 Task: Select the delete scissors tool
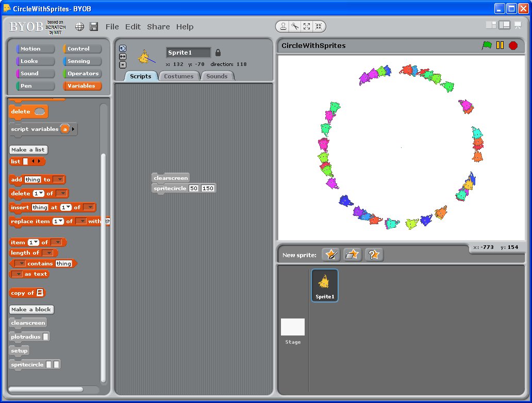click(x=295, y=26)
